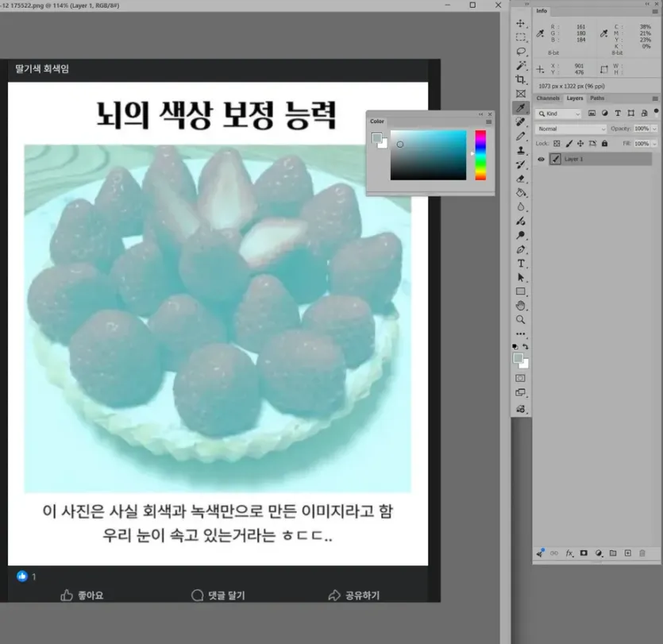The width and height of the screenshot is (663, 644).
Task: Select the Paint Bucket tool
Action: coord(521,193)
